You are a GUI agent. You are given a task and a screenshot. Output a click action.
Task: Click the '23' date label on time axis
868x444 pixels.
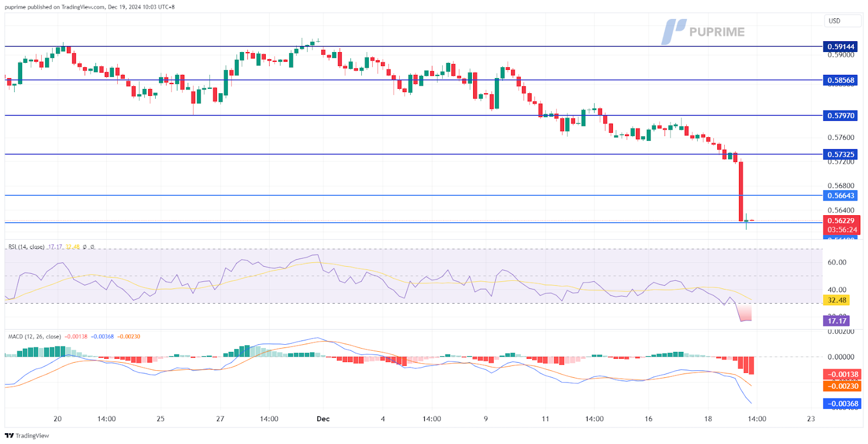(811, 419)
